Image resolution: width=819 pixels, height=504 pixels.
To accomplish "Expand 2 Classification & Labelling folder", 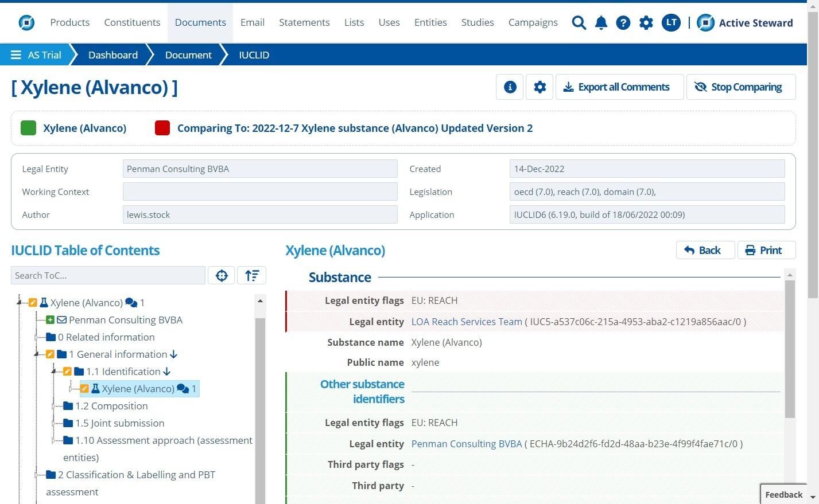I will tap(37, 475).
